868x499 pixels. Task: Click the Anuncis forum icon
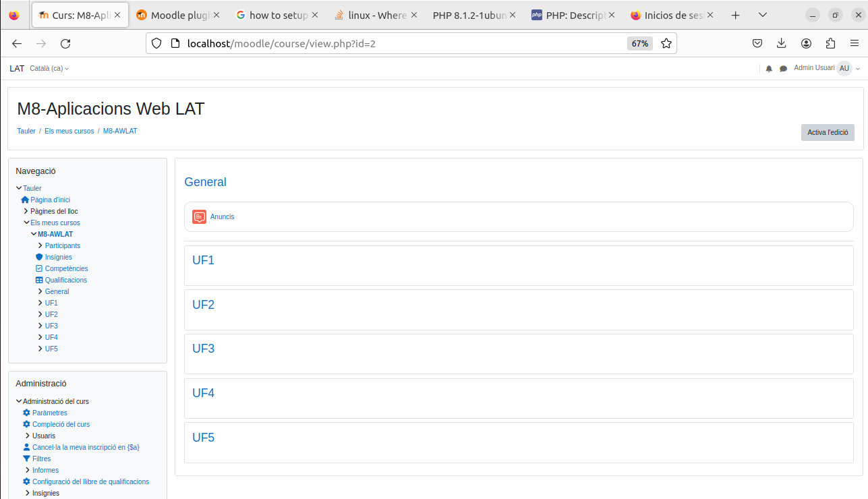[x=199, y=217]
